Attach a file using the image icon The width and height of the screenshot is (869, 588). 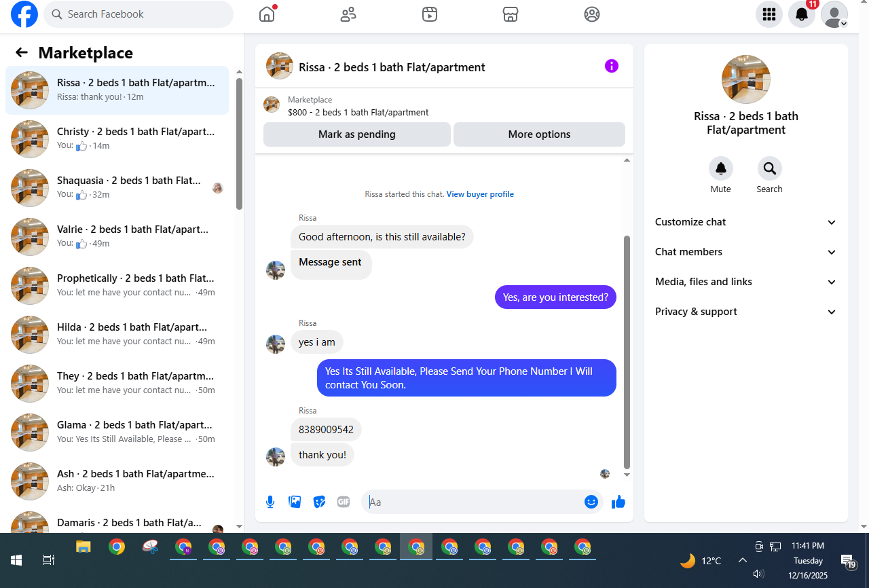[x=295, y=502]
